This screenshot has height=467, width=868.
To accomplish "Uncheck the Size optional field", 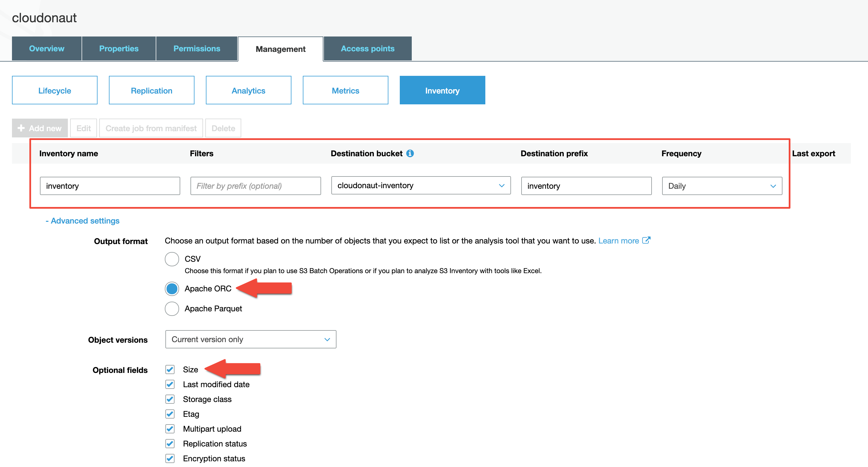I will click(170, 369).
